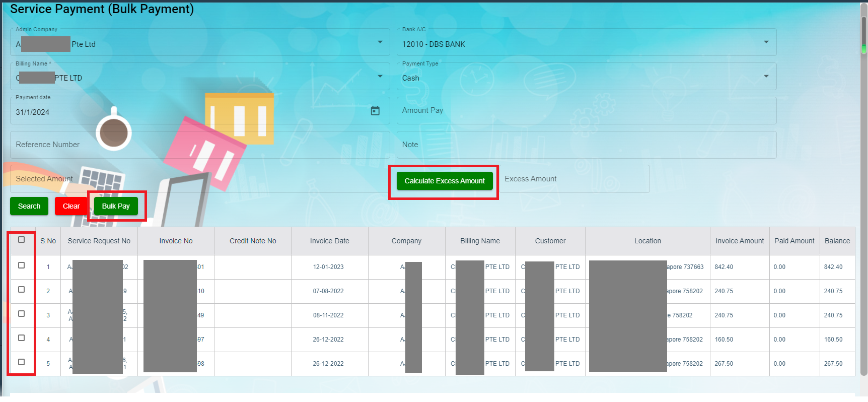Viewport: 868px width, 402px height.
Task: Expand the Admin Company dropdown
Action: click(380, 42)
